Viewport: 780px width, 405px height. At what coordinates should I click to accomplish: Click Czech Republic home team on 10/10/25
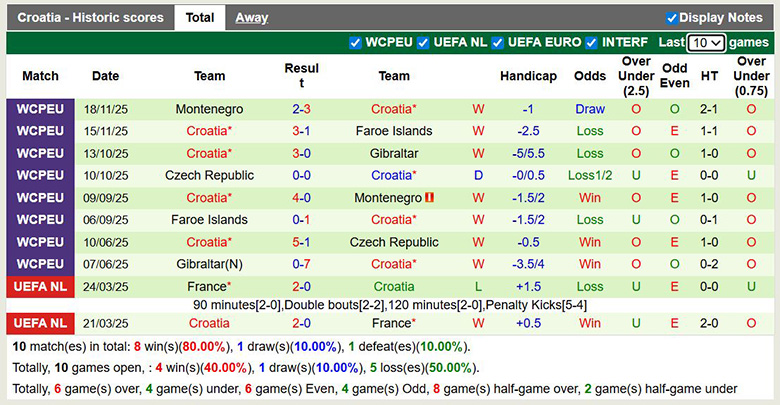[209, 176]
